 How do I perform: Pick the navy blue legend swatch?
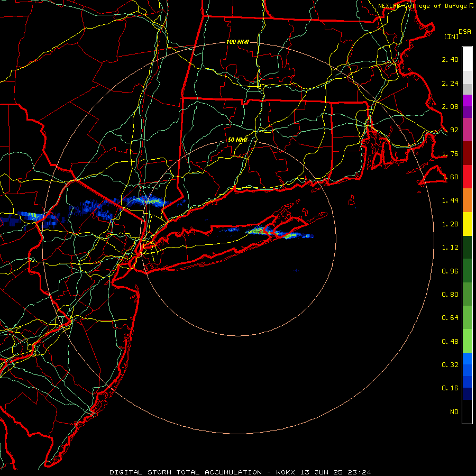coord(467,393)
